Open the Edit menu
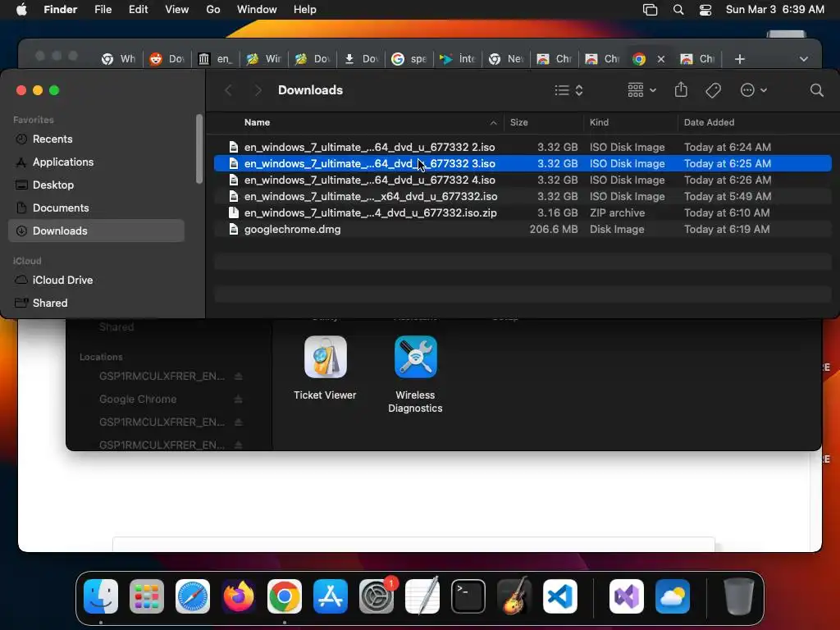 pos(138,10)
